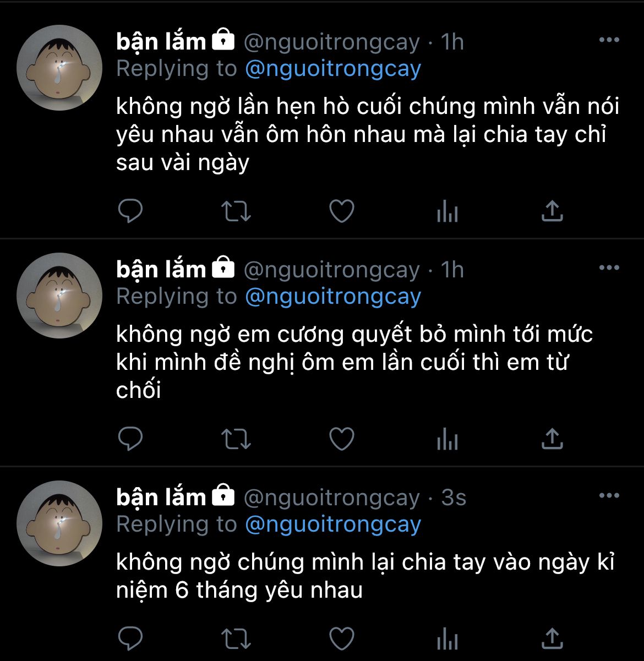The height and width of the screenshot is (661, 644).
Task: Open analytics for the second tweet
Action: [x=447, y=439]
